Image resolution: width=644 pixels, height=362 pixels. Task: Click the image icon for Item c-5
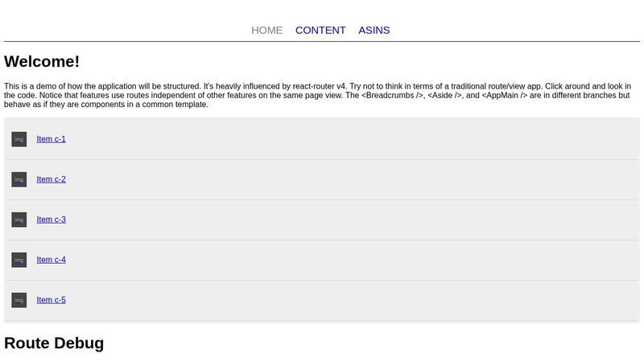tap(19, 300)
